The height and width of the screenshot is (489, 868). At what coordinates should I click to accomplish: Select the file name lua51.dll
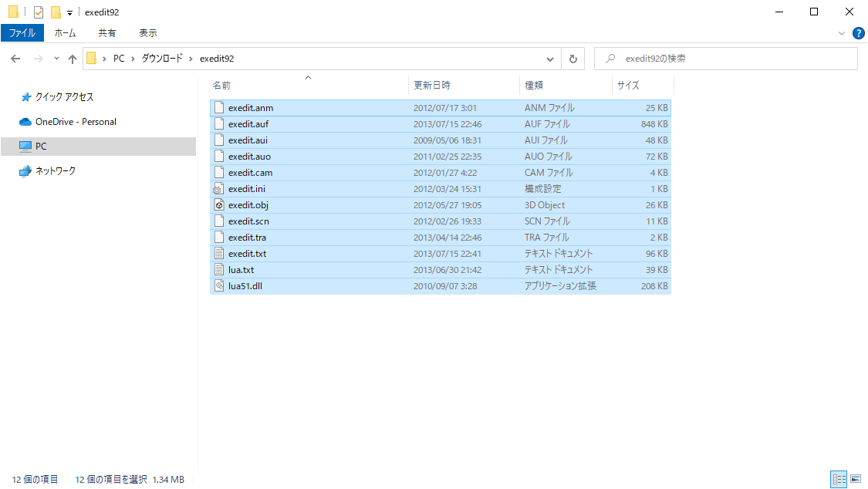(x=245, y=286)
